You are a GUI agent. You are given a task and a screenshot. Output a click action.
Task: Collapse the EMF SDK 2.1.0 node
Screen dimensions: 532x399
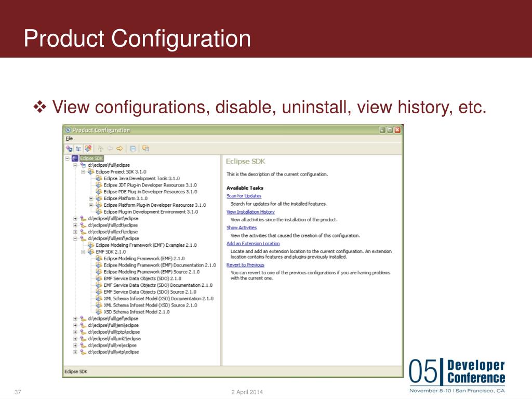pyautogui.click(x=83, y=252)
